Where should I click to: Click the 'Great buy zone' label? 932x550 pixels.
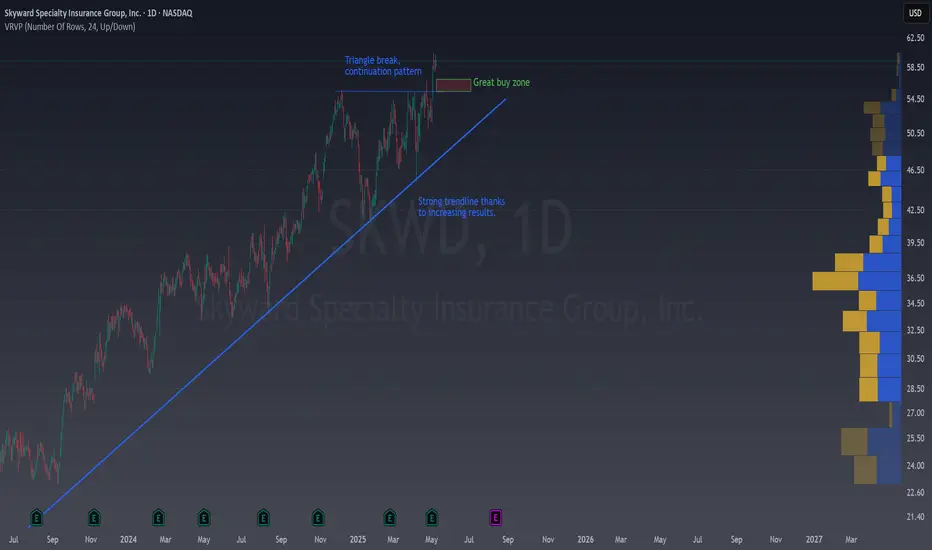(501, 83)
